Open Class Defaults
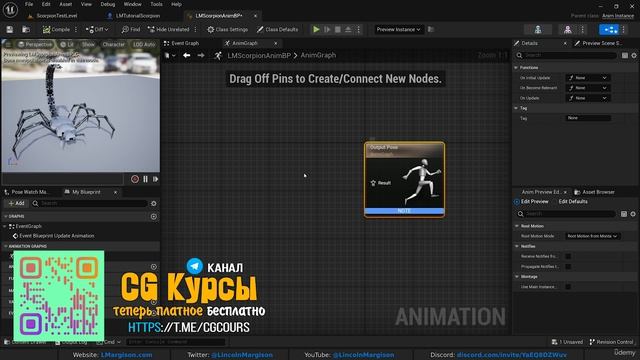This screenshot has width=640, height=360. [x=278, y=29]
